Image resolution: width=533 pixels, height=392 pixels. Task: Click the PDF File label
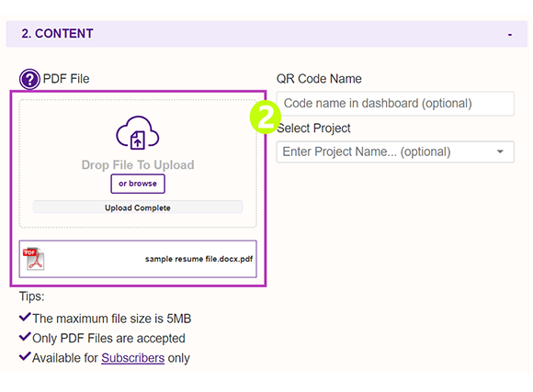point(66,79)
